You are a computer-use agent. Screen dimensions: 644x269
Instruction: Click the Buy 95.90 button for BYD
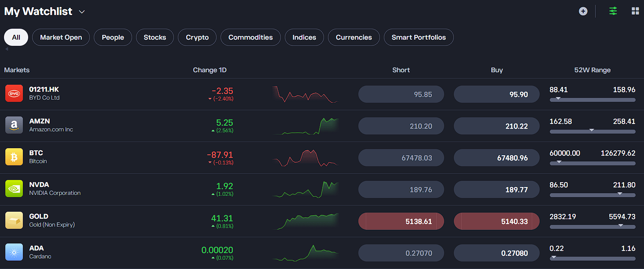click(x=497, y=94)
